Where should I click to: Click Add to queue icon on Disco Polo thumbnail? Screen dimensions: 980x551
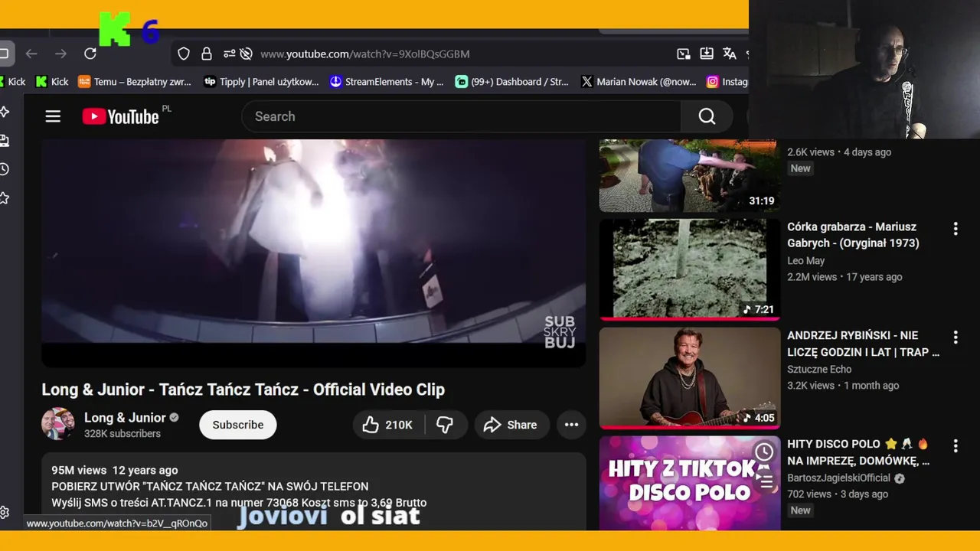(763, 480)
